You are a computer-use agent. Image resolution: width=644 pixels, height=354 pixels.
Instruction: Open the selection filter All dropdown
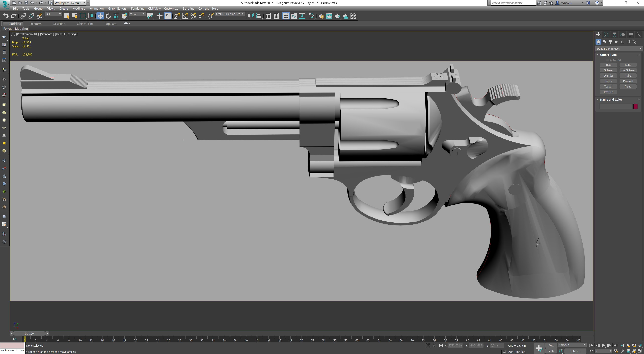point(53,14)
